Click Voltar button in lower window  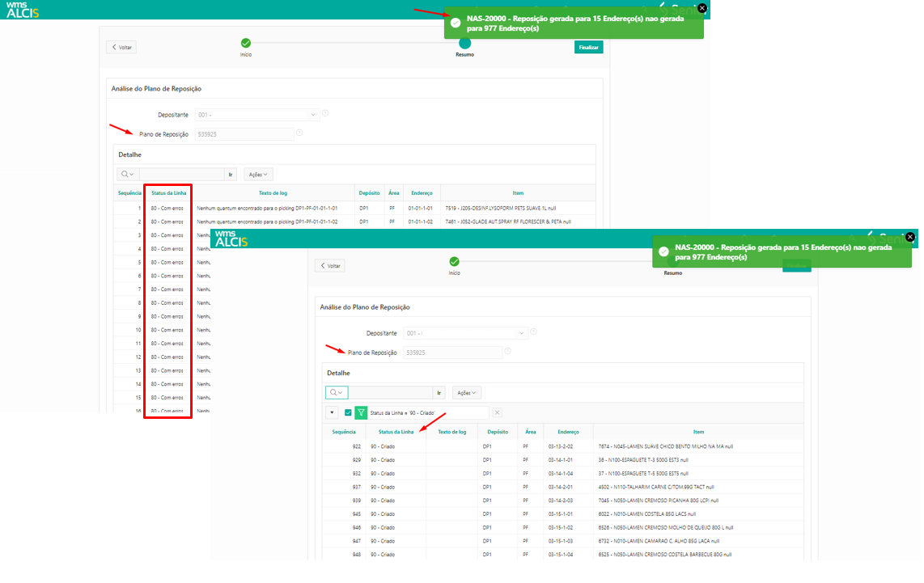pos(330,265)
